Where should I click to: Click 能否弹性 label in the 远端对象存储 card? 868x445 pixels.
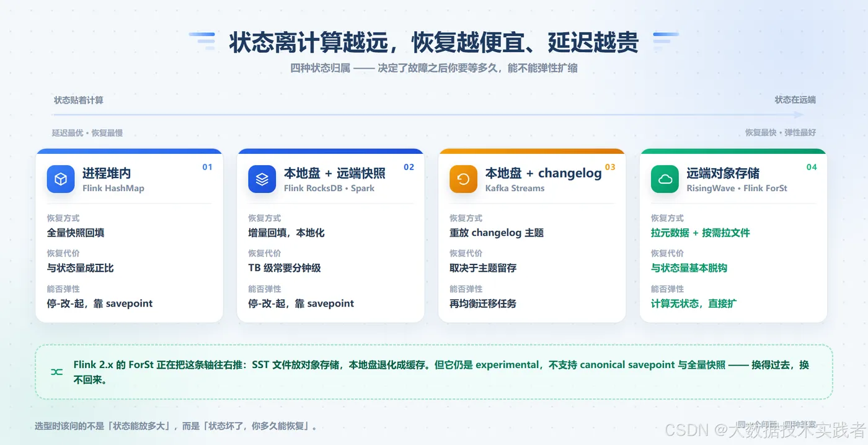[x=667, y=289]
